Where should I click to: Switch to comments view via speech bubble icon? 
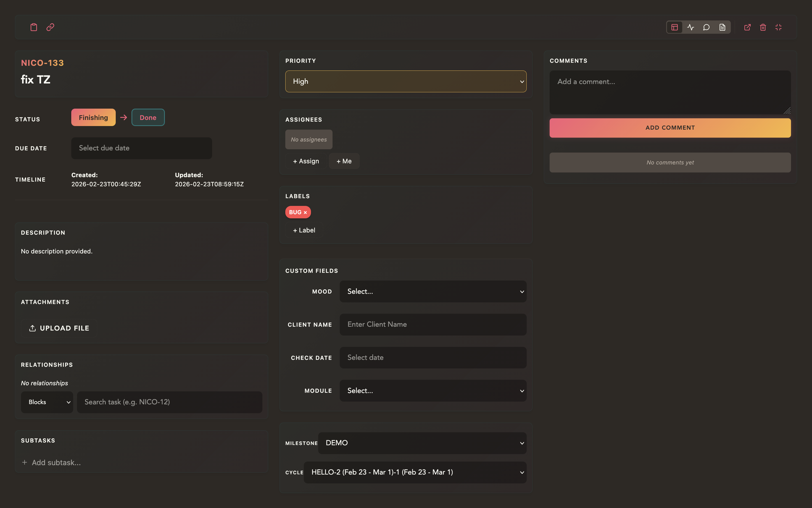coord(706,27)
